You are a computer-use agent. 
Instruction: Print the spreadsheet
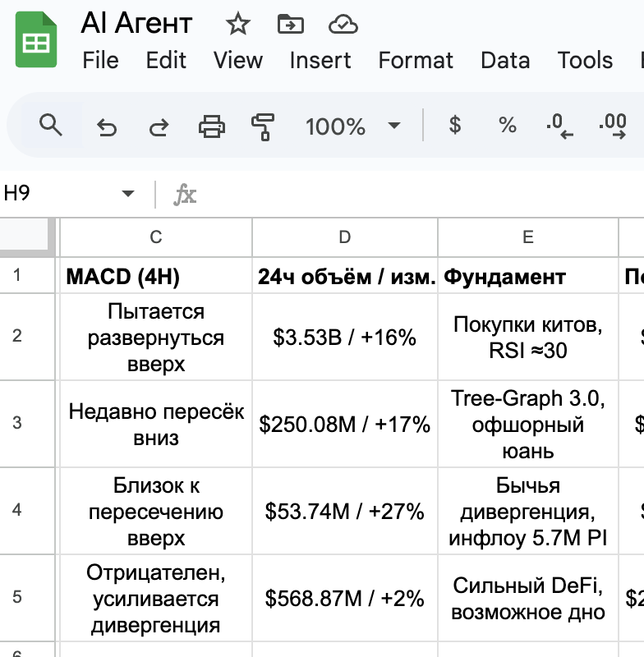212,126
